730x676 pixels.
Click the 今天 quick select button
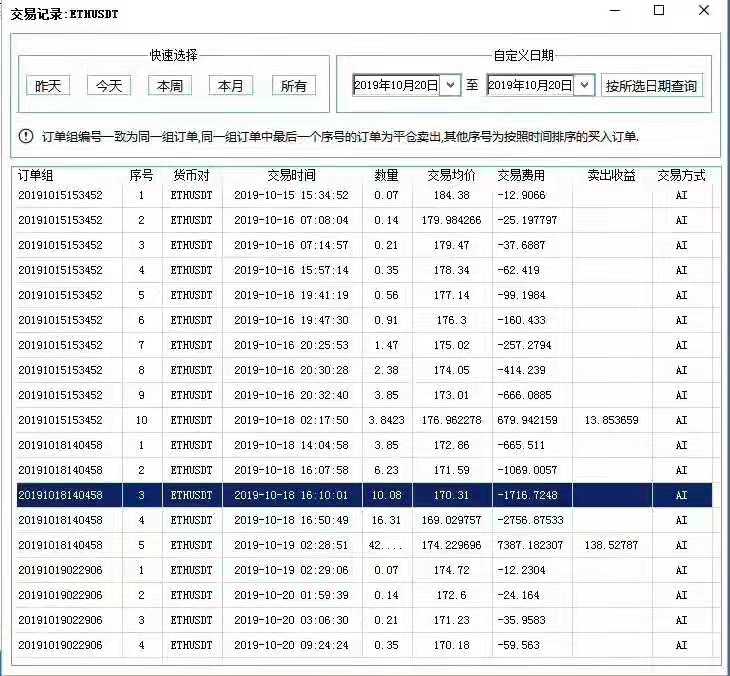109,86
